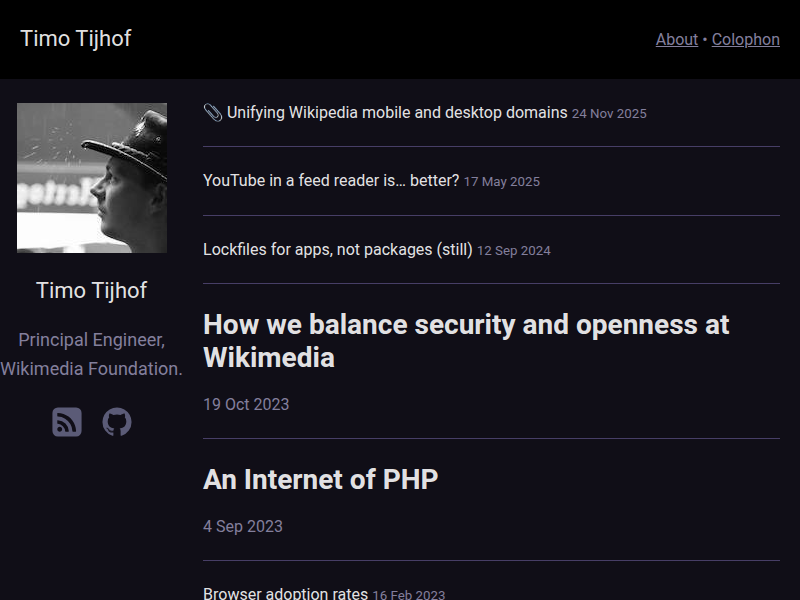This screenshot has width=800, height=600.
Task: Click the Timo Tijhof name under the photo
Action: click(92, 291)
